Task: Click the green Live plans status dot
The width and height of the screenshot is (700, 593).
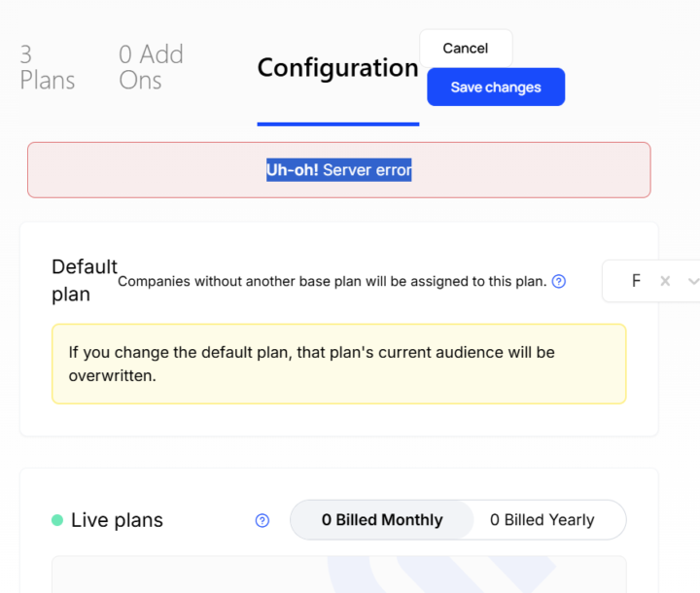Action: pyautogui.click(x=57, y=520)
